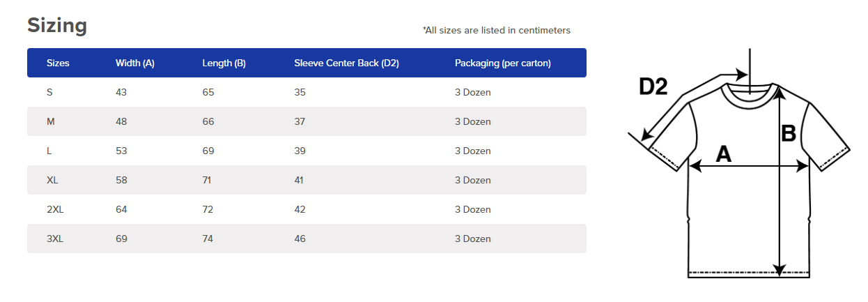Select the XL size row label

pos(52,180)
